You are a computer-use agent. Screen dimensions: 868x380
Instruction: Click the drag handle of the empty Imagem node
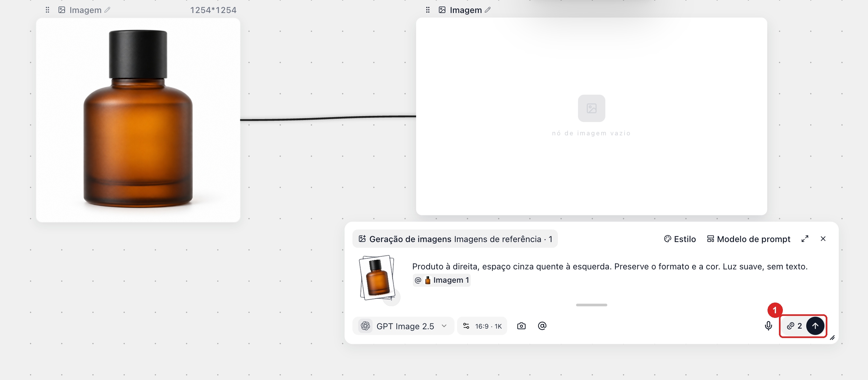(x=427, y=10)
